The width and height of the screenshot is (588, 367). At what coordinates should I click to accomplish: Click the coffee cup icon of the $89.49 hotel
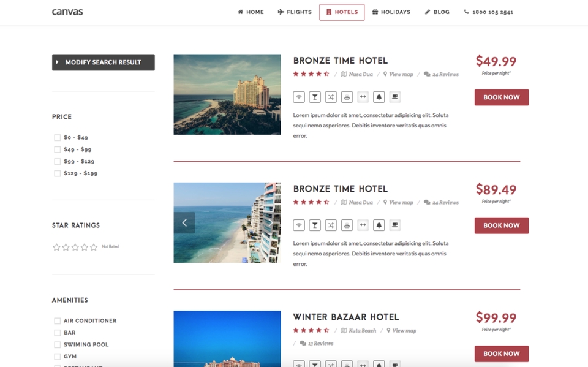(395, 225)
